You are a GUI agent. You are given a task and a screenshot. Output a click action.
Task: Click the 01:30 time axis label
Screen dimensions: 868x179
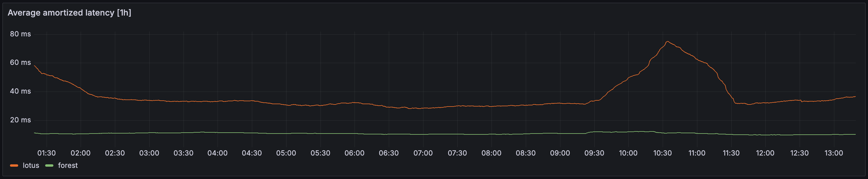coord(47,153)
